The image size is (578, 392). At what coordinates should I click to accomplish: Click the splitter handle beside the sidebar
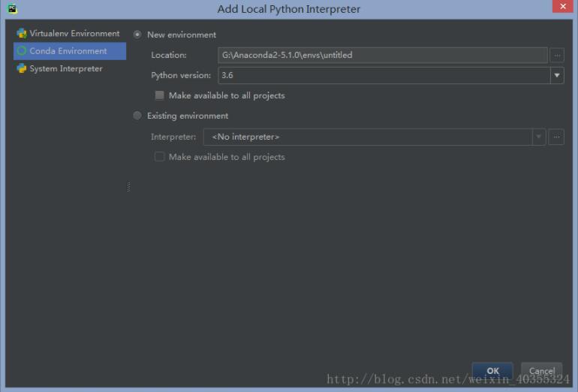click(128, 186)
